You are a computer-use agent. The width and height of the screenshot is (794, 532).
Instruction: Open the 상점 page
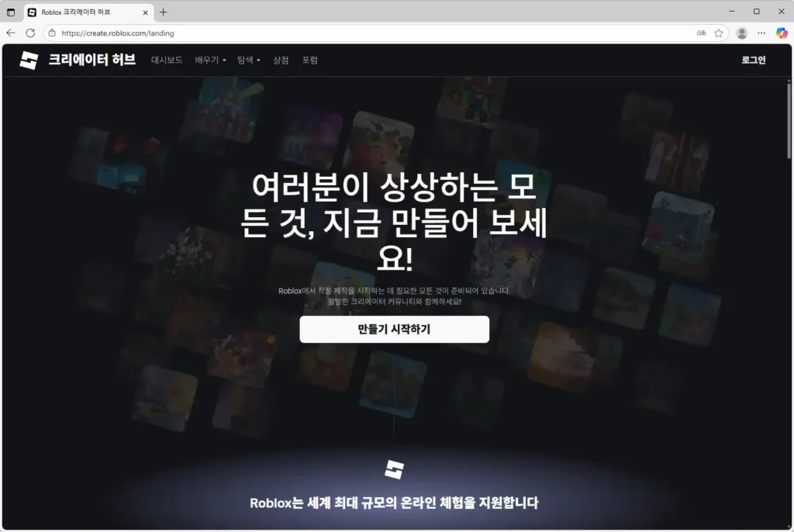281,60
